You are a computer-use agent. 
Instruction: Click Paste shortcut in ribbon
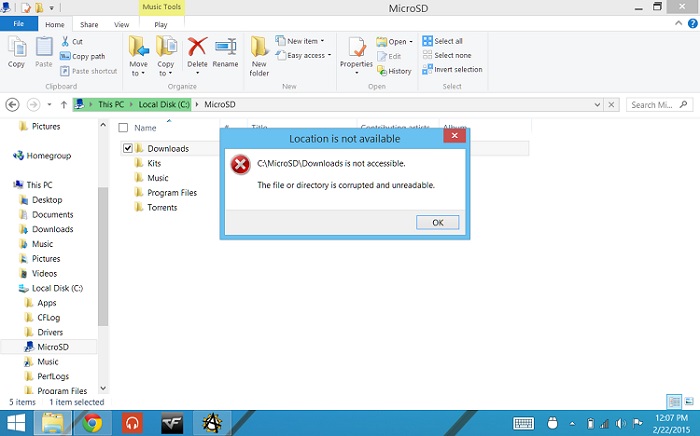click(88, 71)
